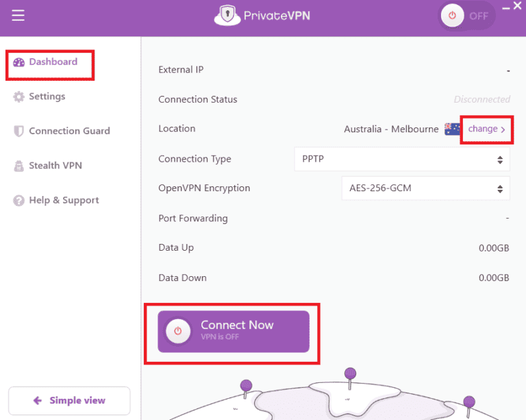This screenshot has width=526, height=420.
Task: Toggle the VPN power switch ON
Action: coord(466,16)
